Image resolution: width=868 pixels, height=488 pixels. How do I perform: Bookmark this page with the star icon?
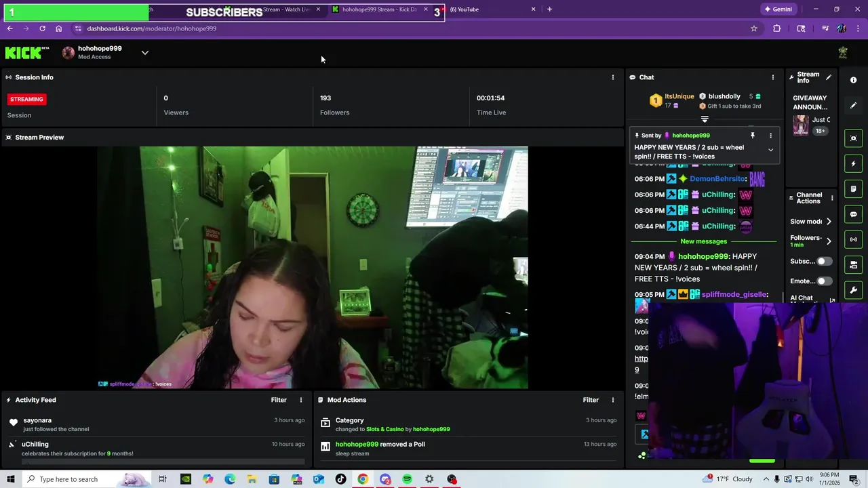753,28
